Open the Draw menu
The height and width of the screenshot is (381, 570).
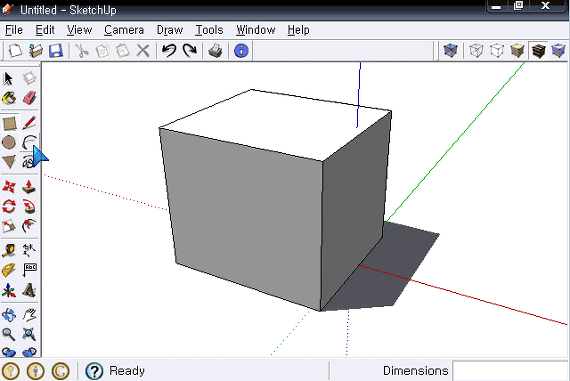(x=169, y=30)
